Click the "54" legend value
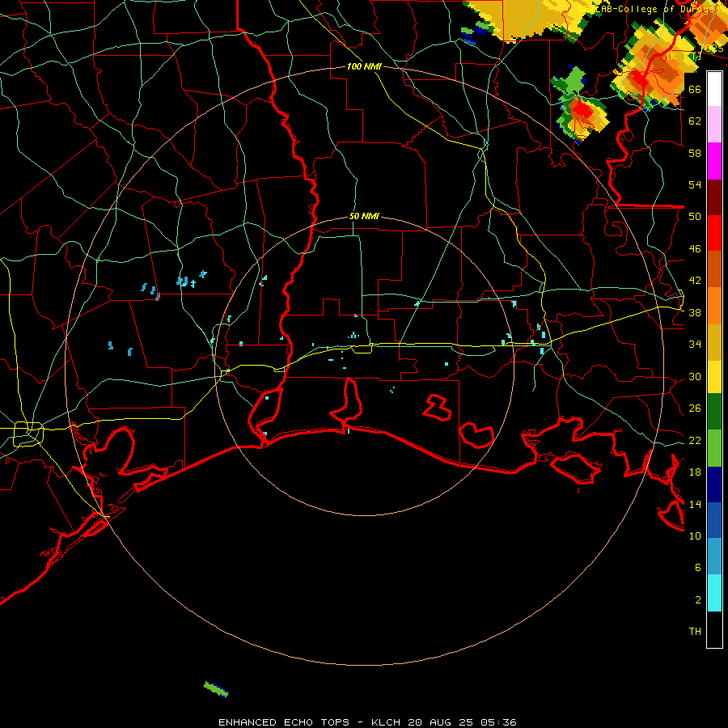 coord(695,184)
